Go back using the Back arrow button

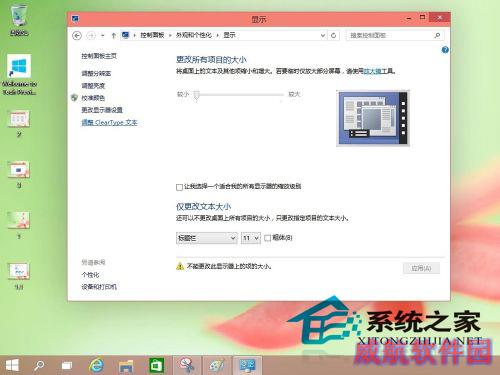pyautogui.click(x=77, y=35)
